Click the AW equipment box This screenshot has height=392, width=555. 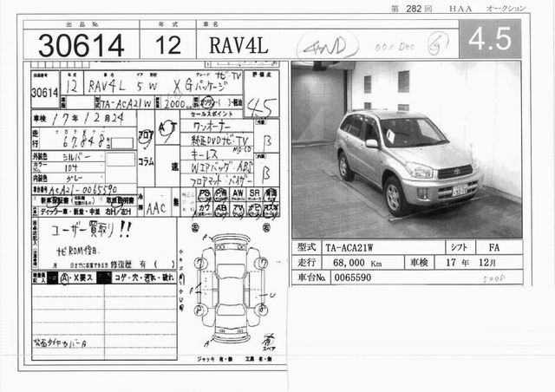click(x=238, y=195)
